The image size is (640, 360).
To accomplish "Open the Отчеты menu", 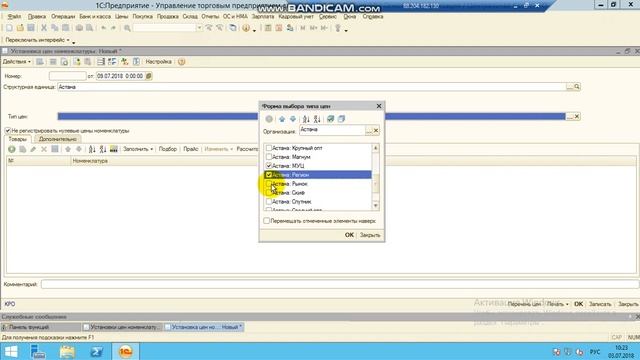I will click(210, 17).
